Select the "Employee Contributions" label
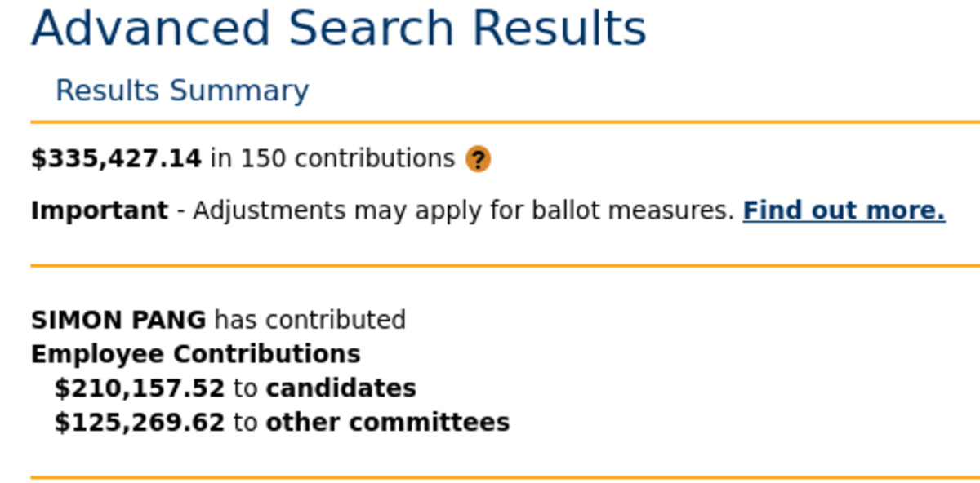 196,354
